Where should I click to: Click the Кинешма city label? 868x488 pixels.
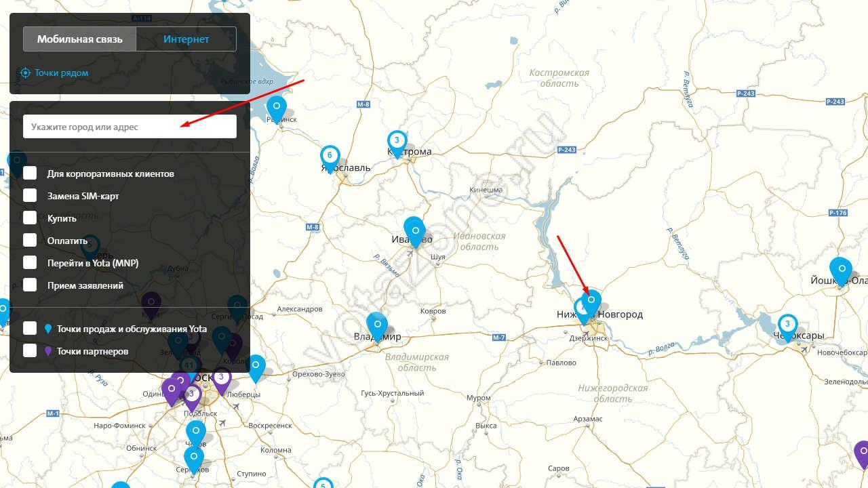point(486,190)
